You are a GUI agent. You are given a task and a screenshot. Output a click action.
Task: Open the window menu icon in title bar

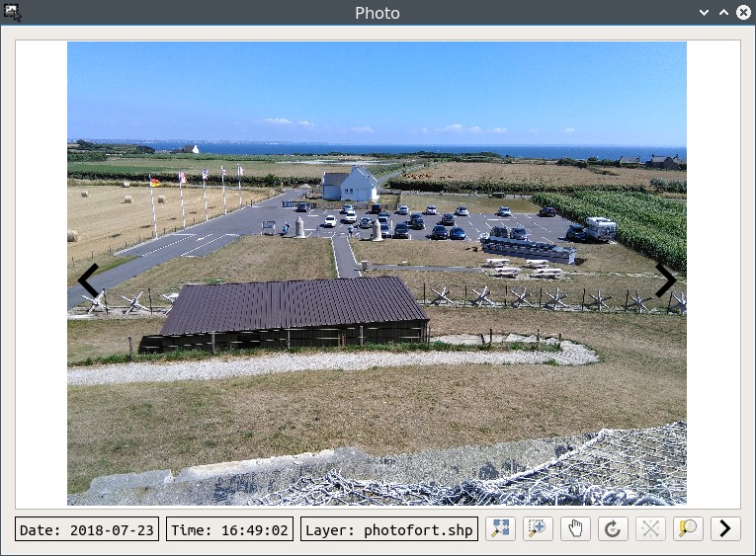13,13
